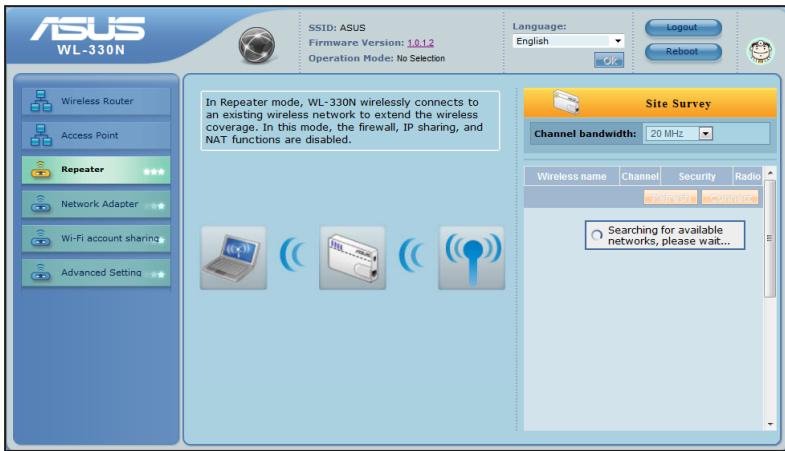This screenshot has height=451, width=785.
Task: Click the wave signal between laptop and device
Action: [x=293, y=255]
